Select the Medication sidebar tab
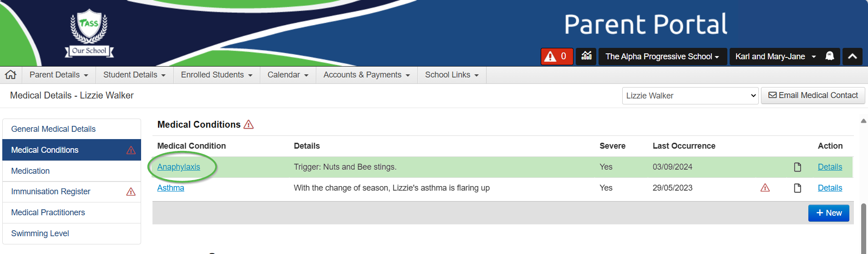The image size is (868, 254). (x=30, y=171)
